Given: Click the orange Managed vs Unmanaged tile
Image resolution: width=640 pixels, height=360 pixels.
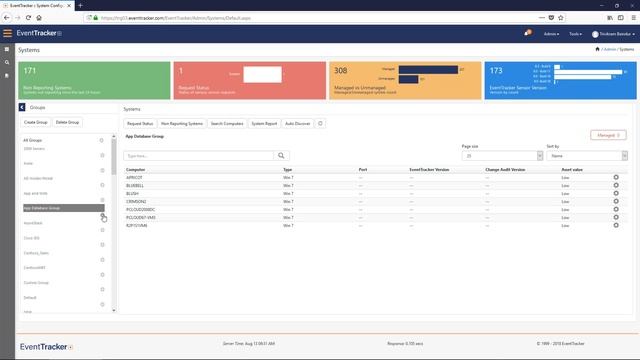Looking at the screenshot, I should (405, 80).
